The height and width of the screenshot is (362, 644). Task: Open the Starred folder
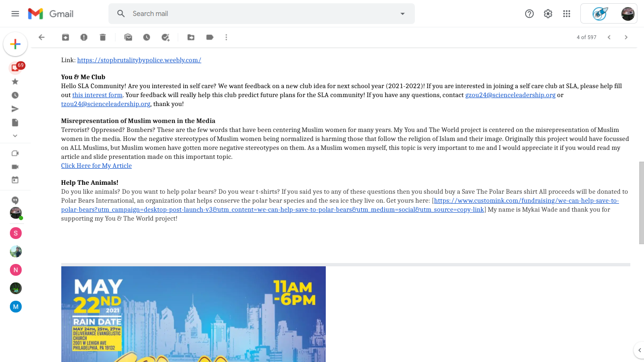point(15,82)
